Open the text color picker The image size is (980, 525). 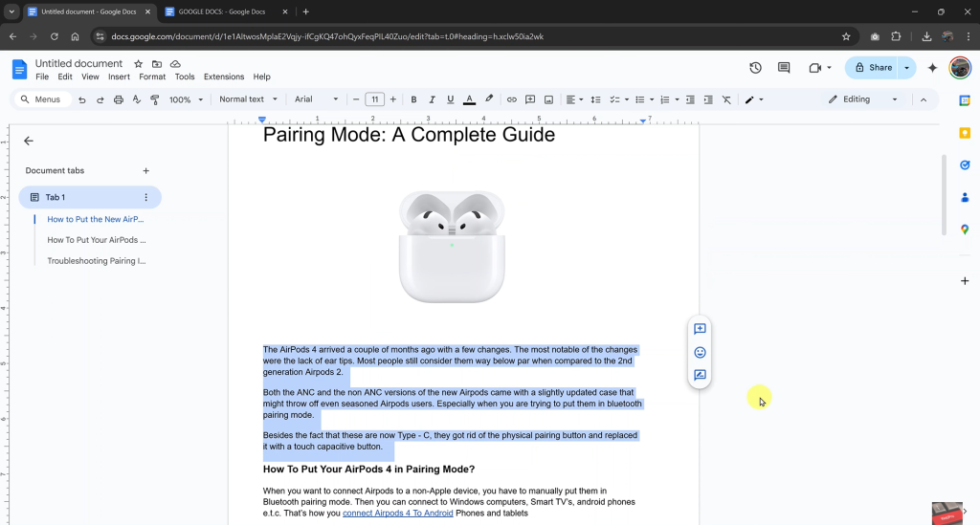[469, 99]
